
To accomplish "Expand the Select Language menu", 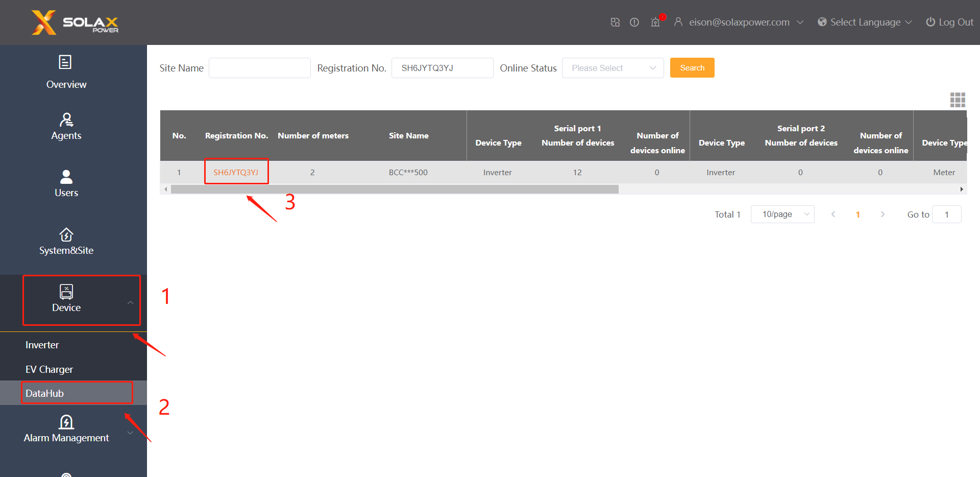I will point(865,22).
